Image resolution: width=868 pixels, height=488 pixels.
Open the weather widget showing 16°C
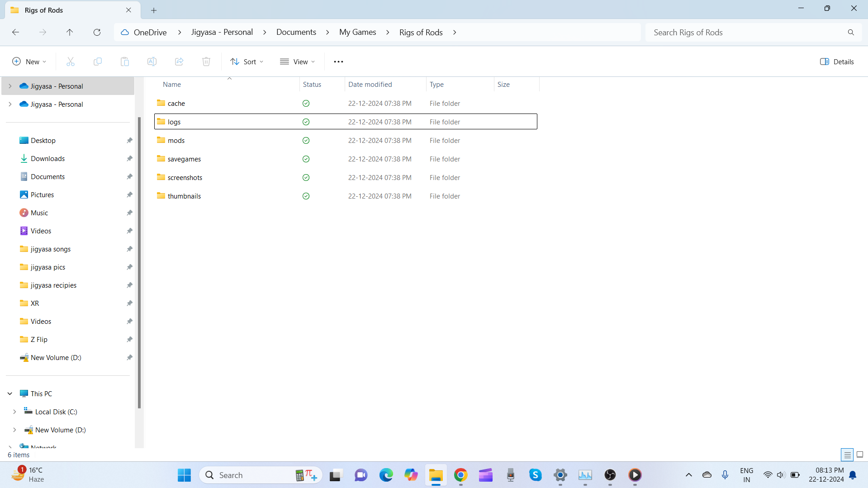point(28,475)
